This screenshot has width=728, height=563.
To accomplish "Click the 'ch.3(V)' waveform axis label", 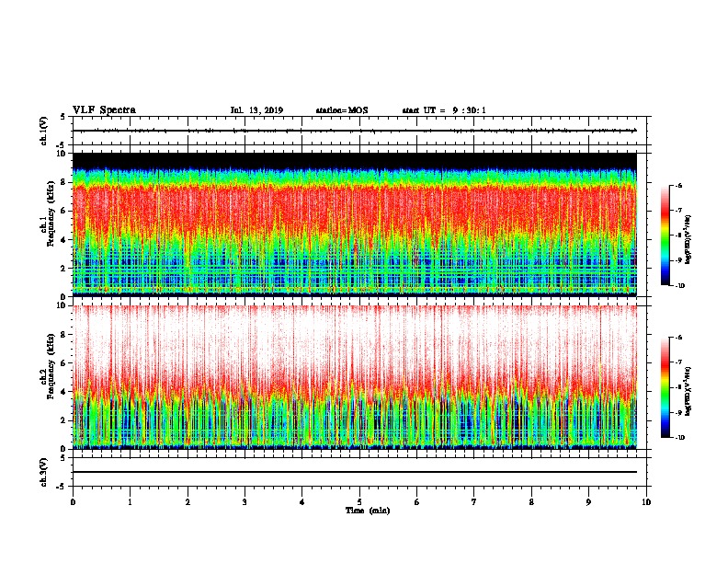I will (43, 472).
